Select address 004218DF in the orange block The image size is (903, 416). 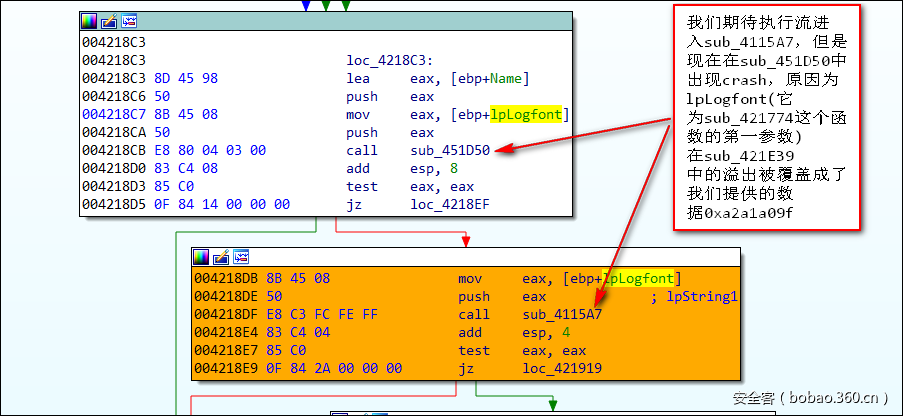224,314
